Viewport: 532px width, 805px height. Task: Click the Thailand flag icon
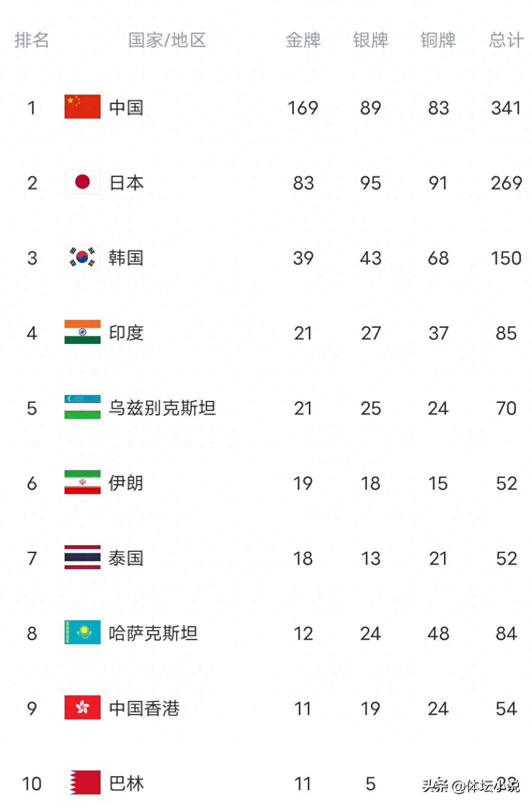click(83, 557)
